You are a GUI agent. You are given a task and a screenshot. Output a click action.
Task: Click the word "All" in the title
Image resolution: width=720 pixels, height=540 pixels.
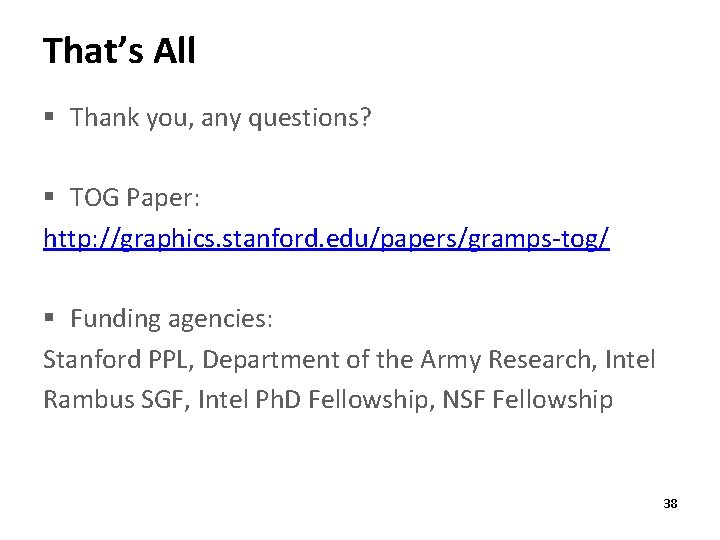[174, 51]
